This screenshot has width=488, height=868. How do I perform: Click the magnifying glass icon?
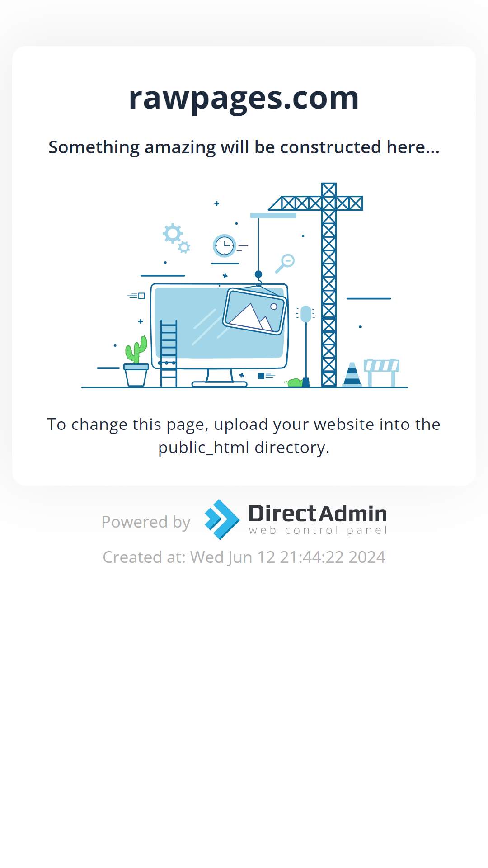pos(285,264)
